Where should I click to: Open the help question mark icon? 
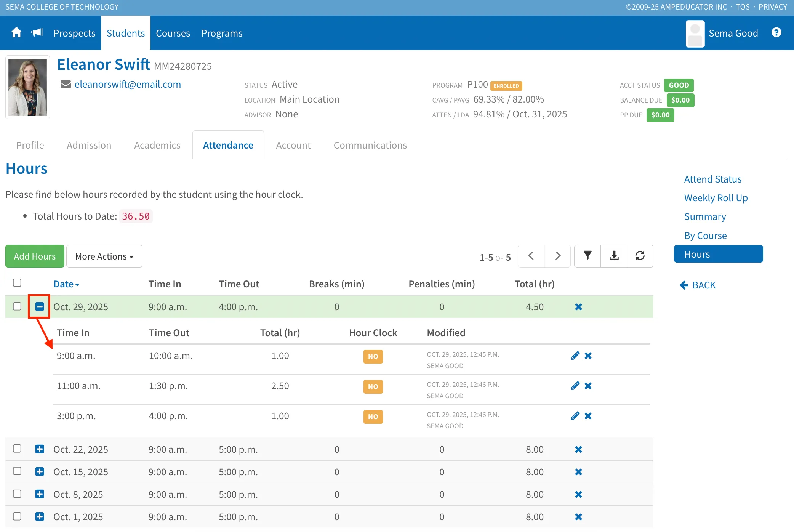(776, 32)
